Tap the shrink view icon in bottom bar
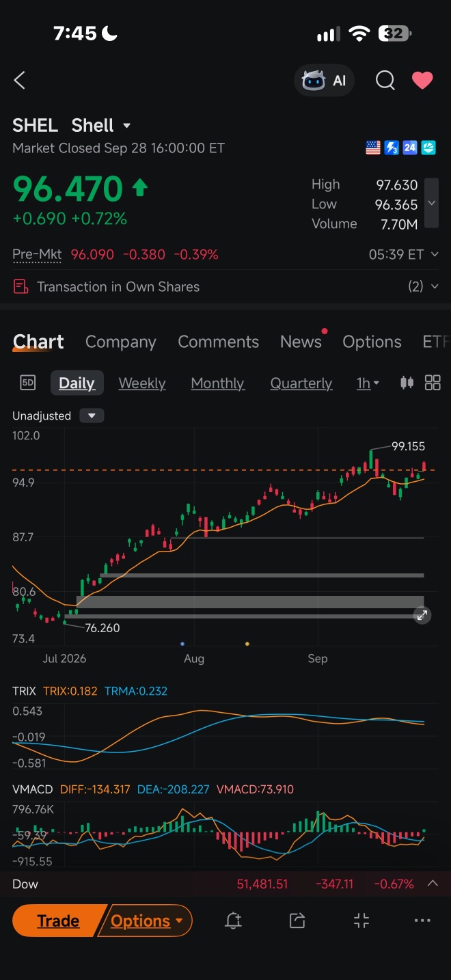 361,921
